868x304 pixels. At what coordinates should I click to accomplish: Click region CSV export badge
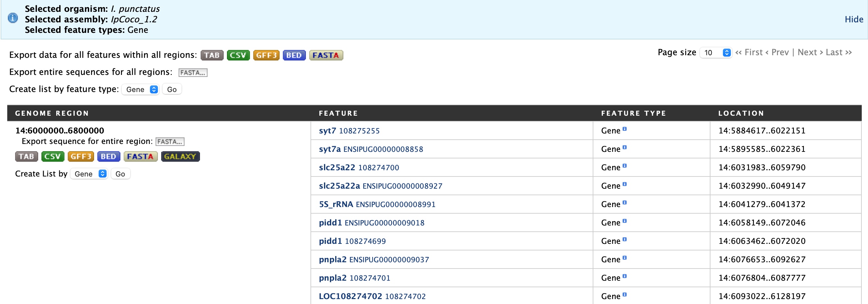tap(53, 156)
